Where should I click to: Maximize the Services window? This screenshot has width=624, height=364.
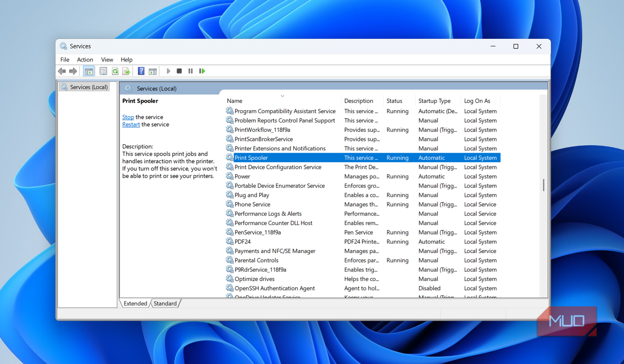(516, 46)
